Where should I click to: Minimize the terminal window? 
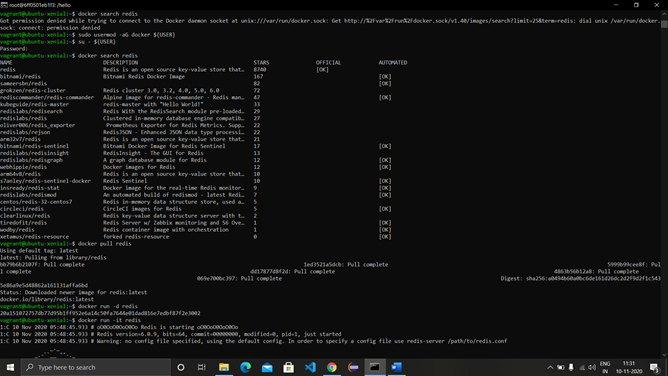[616, 5]
